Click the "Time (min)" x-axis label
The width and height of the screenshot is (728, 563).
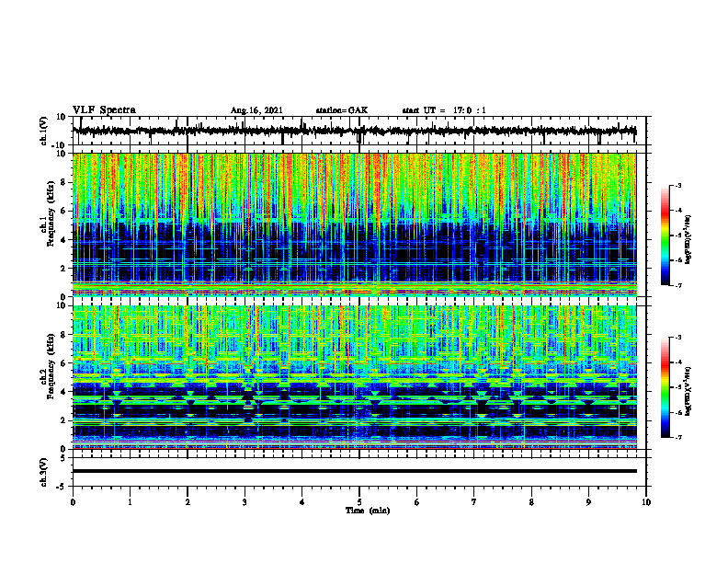(x=368, y=511)
